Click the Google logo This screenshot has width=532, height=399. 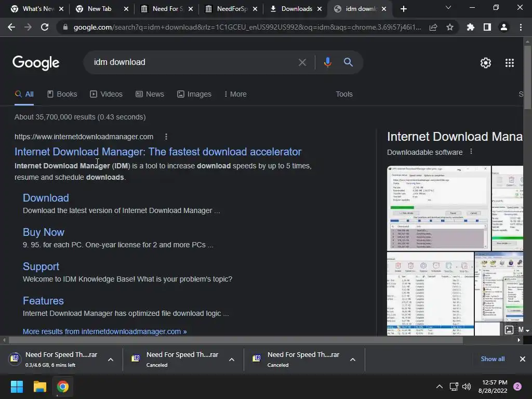[x=36, y=63]
